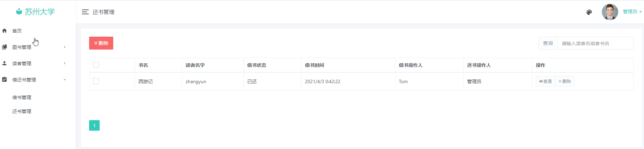Open the theme color palette icon
This screenshot has height=149, width=644.
[589, 12]
